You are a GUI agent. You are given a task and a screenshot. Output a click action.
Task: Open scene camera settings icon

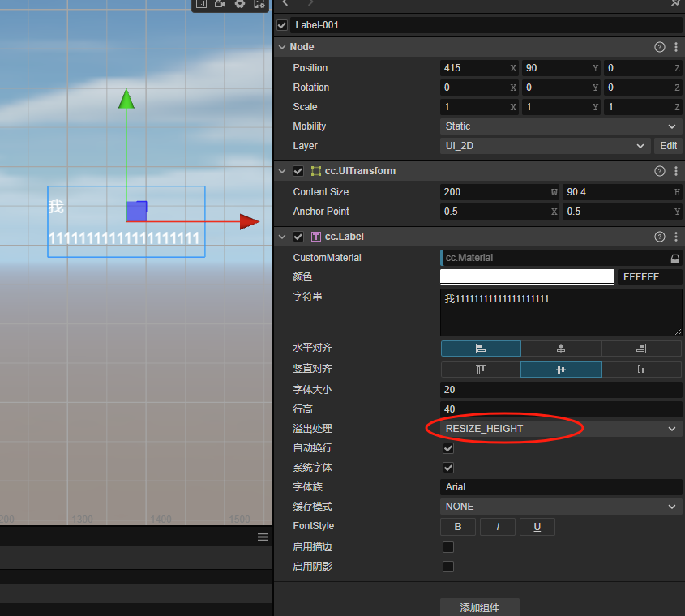coord(220,4)
